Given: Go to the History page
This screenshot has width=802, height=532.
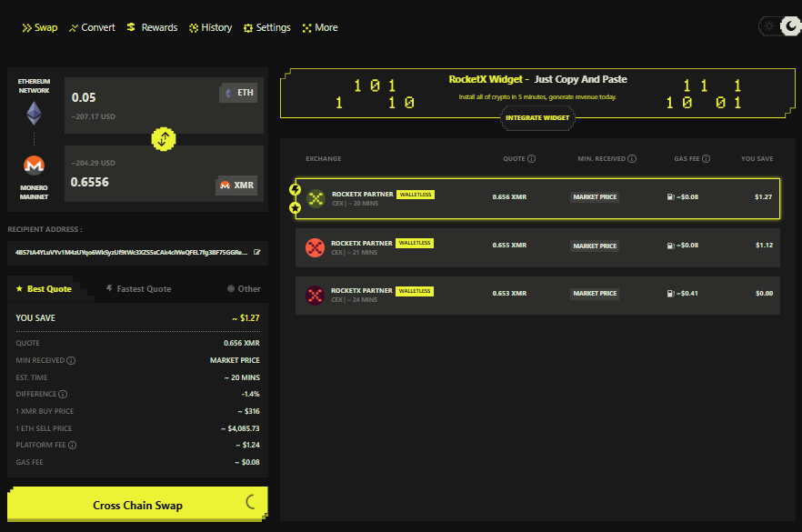Looking at the screenshot, I should 210,27.
